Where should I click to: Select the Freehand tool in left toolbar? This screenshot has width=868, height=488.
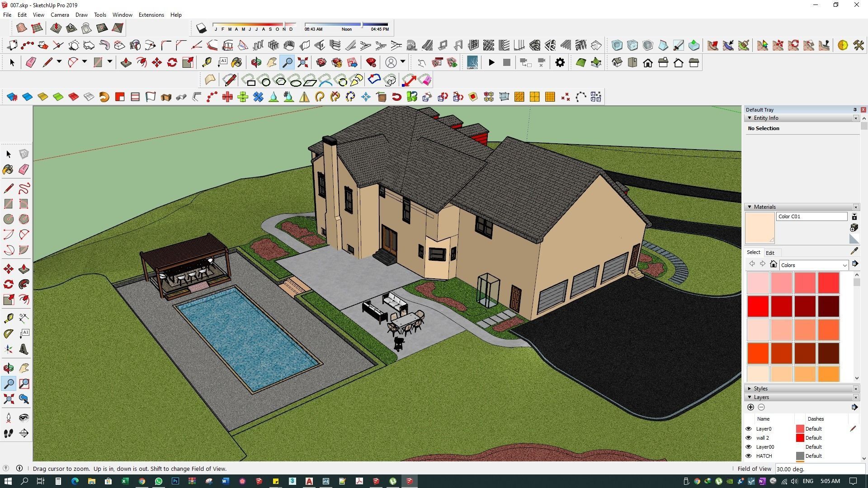pyautogui.click(x=24, y=188)
